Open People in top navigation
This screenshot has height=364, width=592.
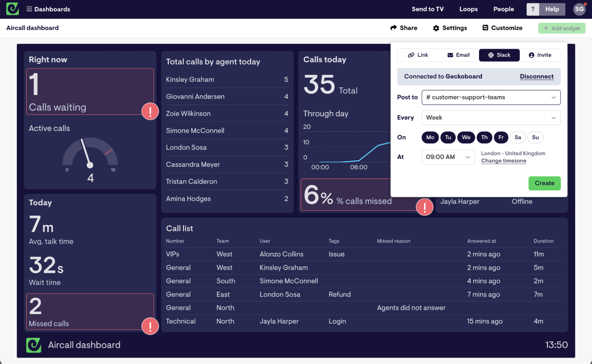504,9
